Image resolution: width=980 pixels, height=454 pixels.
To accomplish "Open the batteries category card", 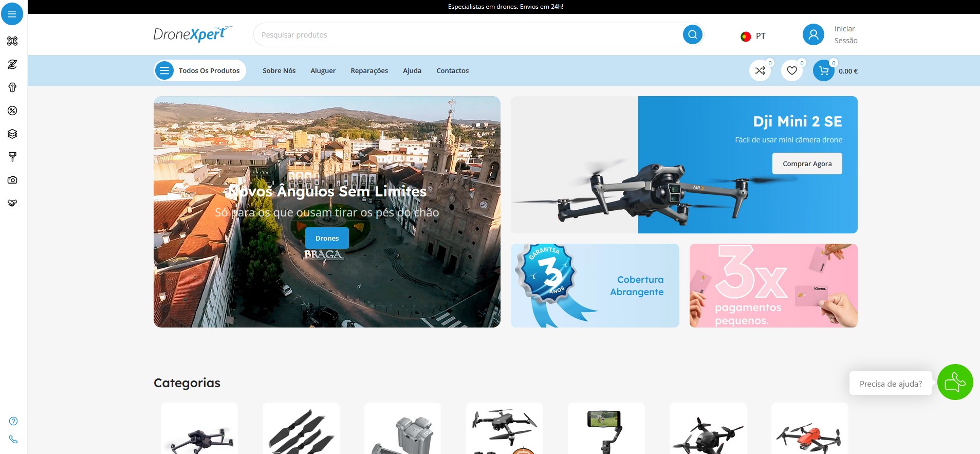I will pos(403,428).
